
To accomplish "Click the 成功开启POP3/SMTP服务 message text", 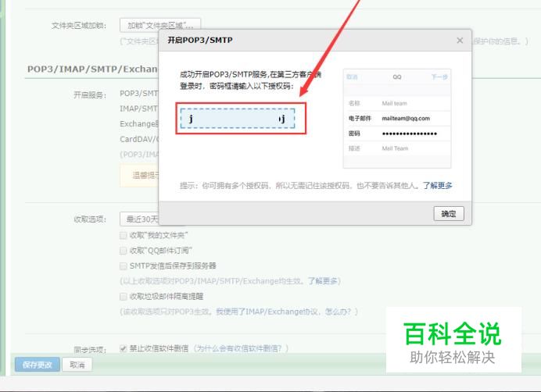I will pos(250,80).
